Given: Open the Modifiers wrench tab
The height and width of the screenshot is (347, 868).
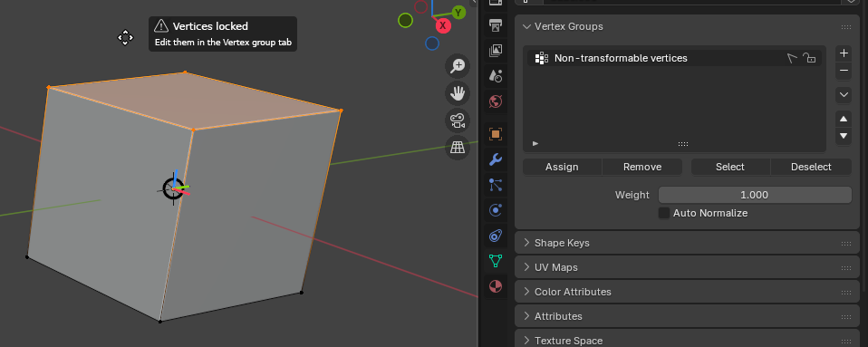Looking at the screenshot, I should tap(496, 159).
